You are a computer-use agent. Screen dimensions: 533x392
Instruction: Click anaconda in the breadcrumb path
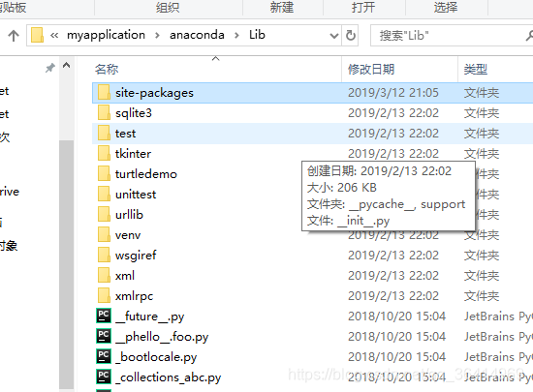pos(197,35)
